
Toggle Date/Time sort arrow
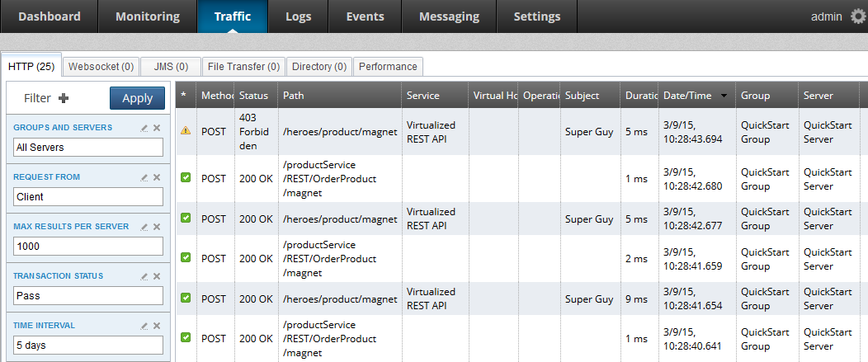coord(724,96)
